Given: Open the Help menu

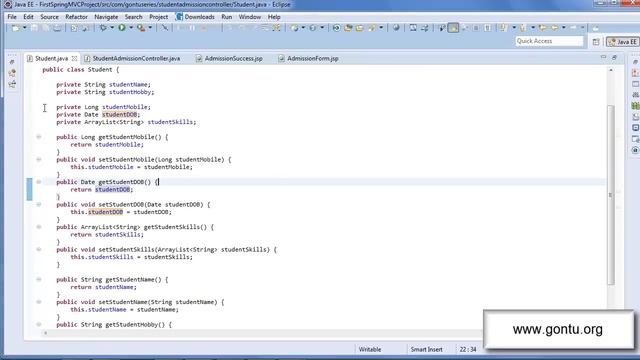Looking at the screenshot, I should [274, 17].
